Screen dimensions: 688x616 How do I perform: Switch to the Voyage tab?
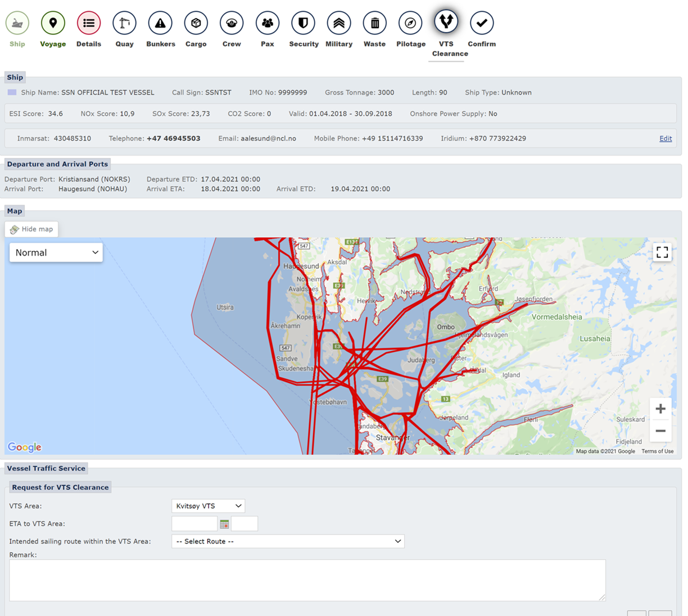pyautogui.click(x=53, y=24)
